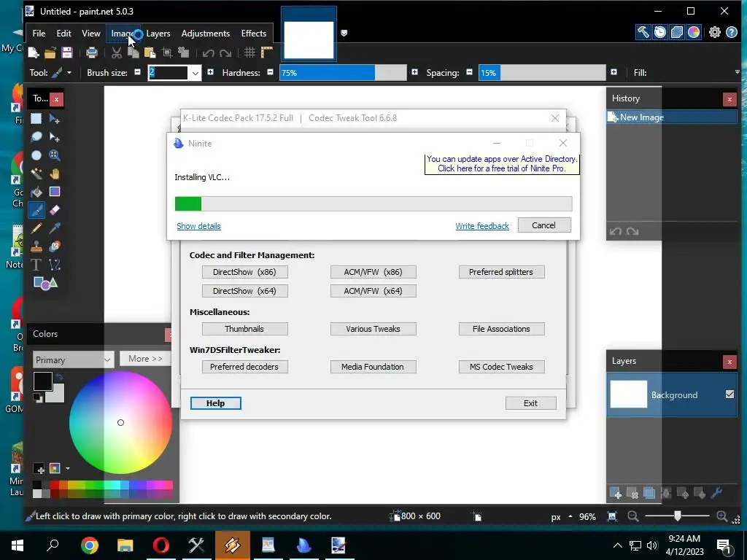
Task: Expand the toolbar overflow arrow after Fill
Action: coord(737,72)
